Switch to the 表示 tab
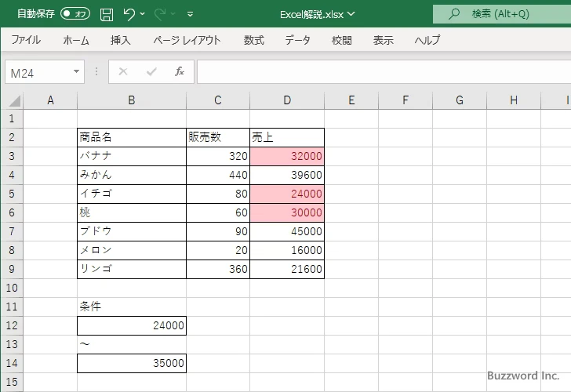The width and height of the screenshot is (571, 392). (383, 40)
